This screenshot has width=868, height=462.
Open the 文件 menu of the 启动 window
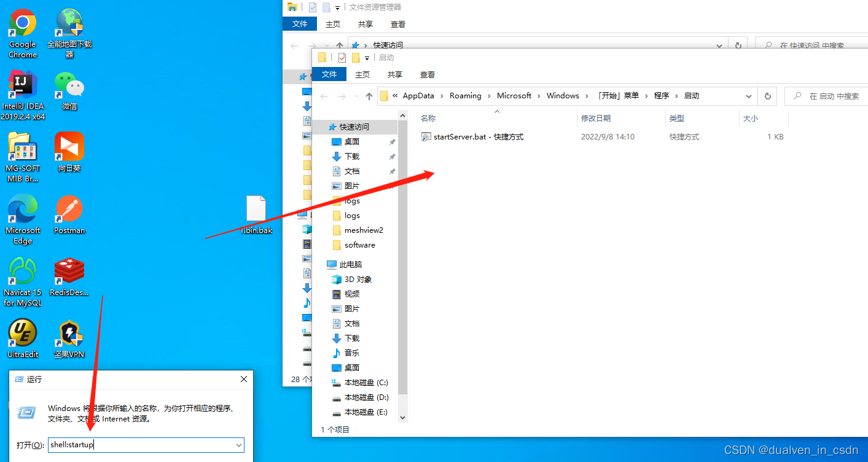click(x=329, y=74)
